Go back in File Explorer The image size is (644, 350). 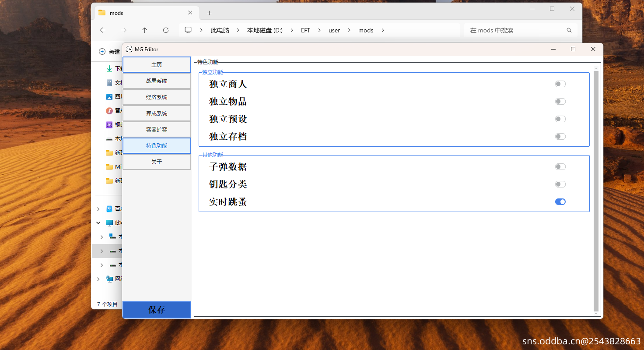[103, 30]
